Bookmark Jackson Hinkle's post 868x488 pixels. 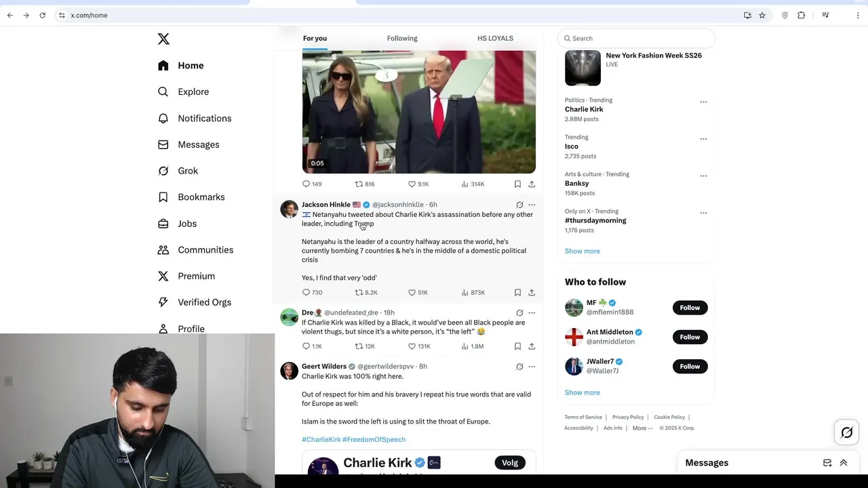point(517,292)
